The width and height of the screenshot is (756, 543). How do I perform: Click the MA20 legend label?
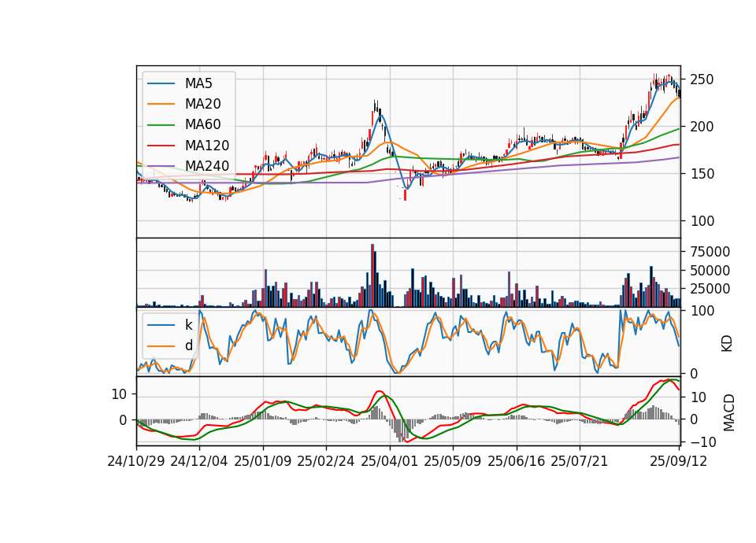click(x=202, y=104)
